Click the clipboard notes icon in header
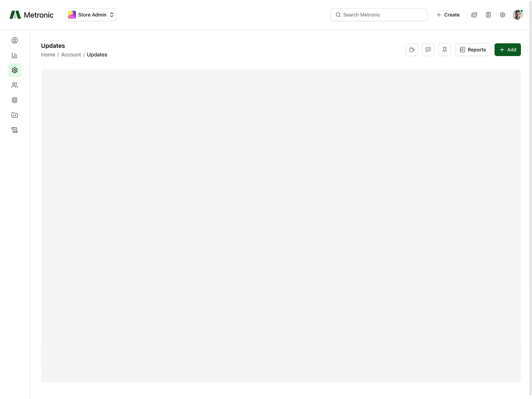532x399 pixels. click(x=489, y=15)
